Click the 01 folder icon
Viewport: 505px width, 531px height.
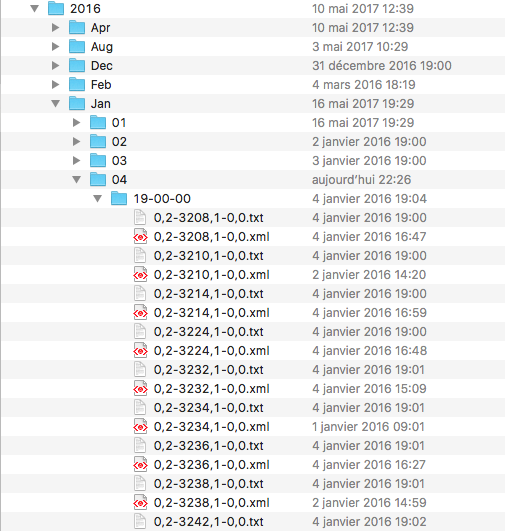(x=98, y=122)
